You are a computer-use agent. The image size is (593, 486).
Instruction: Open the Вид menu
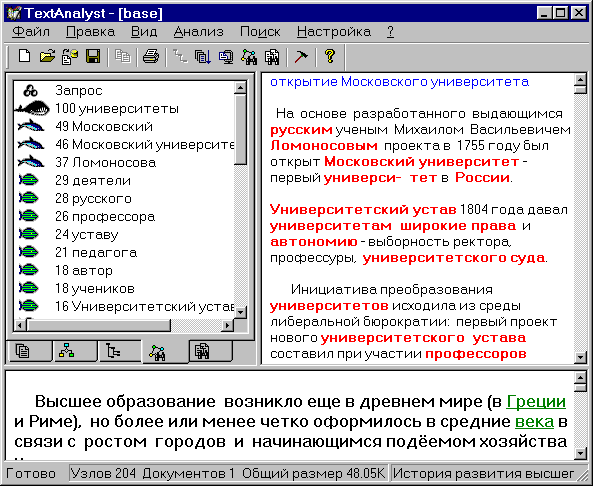[144, 32]
